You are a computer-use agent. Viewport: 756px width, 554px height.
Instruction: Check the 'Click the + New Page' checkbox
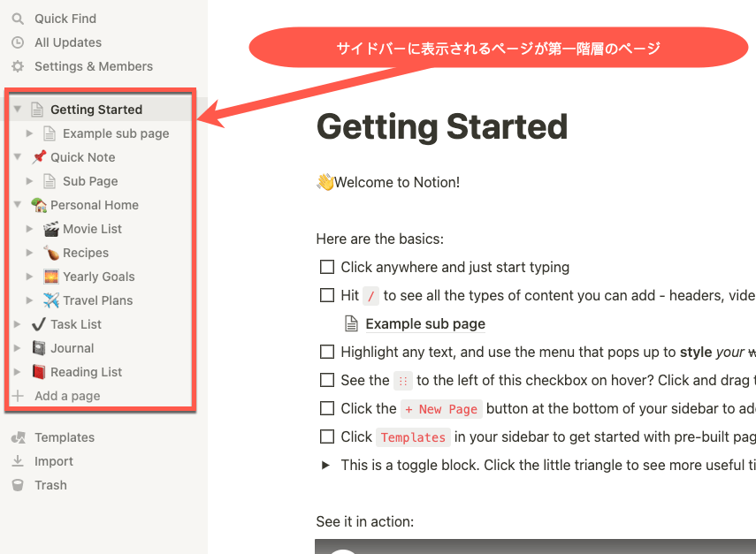pyautogui.click(x=327, y=408)
